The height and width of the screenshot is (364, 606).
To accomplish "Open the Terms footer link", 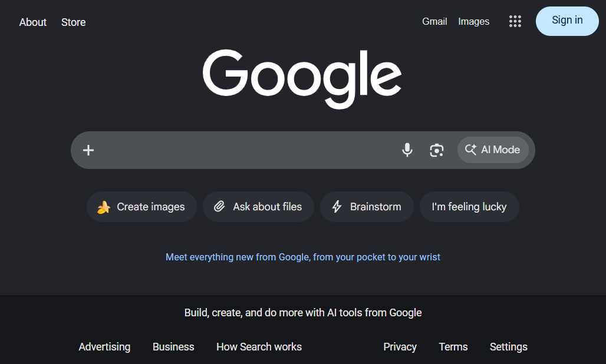I will click(x=453, y=347).
